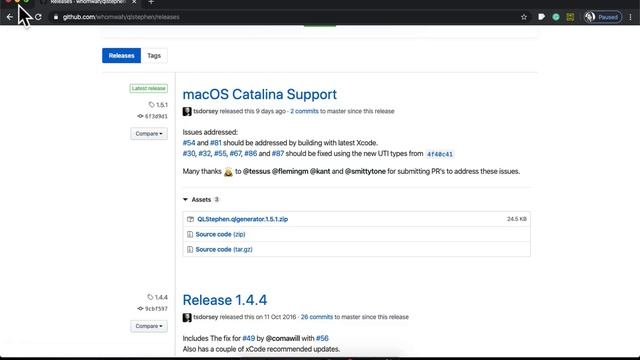This screenshot has width=640, height=360.
Task: Open the @comawill mention
Action: click(283, 338)
